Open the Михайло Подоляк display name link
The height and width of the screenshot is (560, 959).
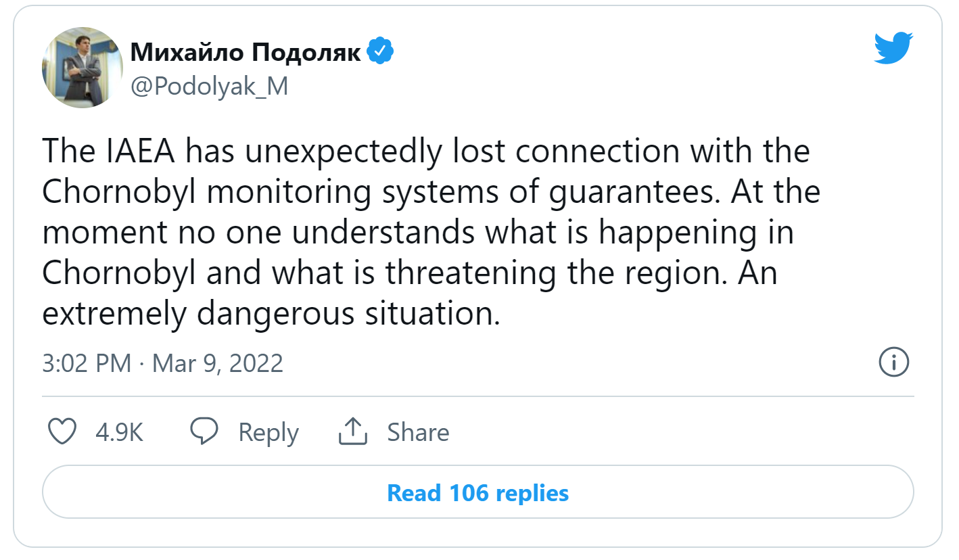click(x=245, y=51)
